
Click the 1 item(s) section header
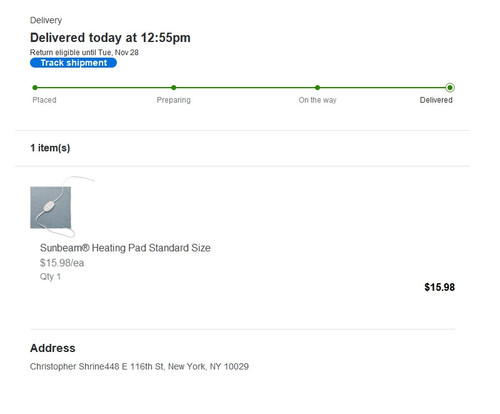(x=50, y=148)
